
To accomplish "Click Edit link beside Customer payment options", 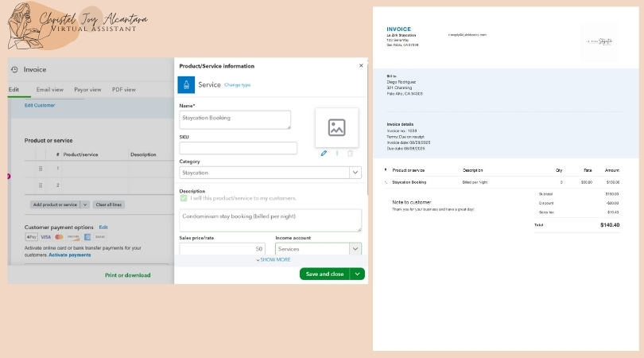I will click(103, 227).
